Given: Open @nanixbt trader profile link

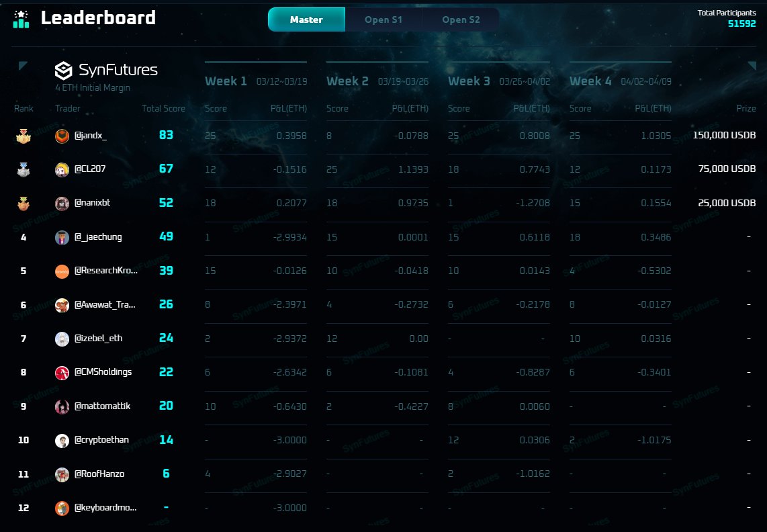Looking at the screenshot, I should [93, 203].
